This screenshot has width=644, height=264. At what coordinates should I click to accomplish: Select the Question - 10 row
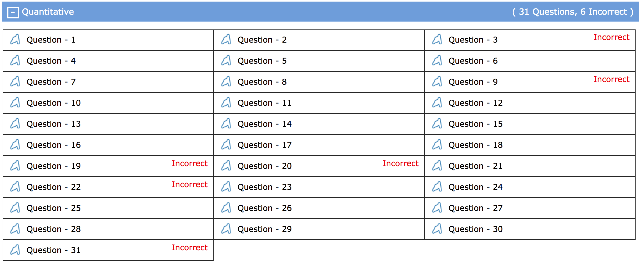pyautogui.click(x=53, y=103)
